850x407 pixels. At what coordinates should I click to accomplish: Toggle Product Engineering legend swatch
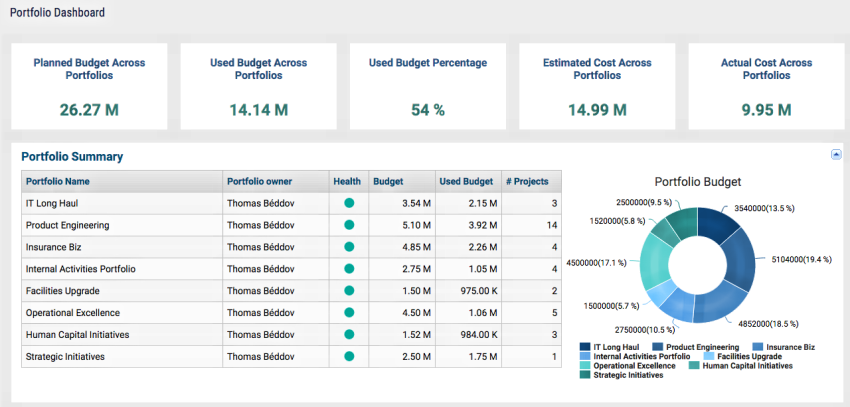(x=658, y=347)
